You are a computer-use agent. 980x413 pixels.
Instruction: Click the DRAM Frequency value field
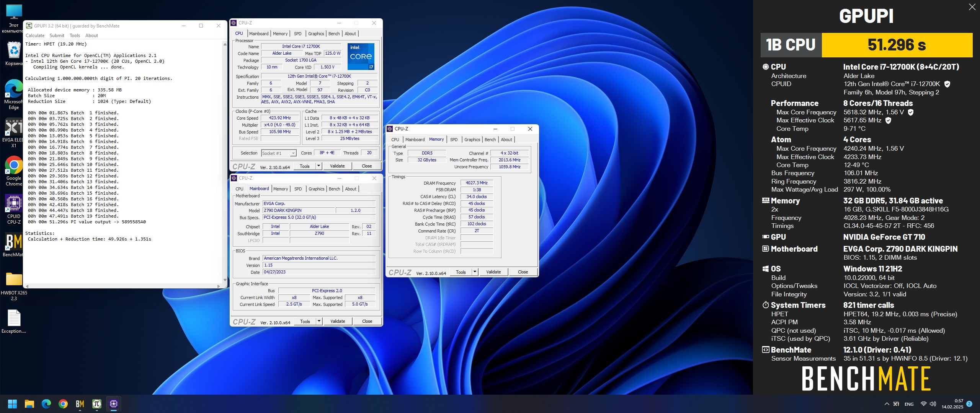tap(477, 183)
